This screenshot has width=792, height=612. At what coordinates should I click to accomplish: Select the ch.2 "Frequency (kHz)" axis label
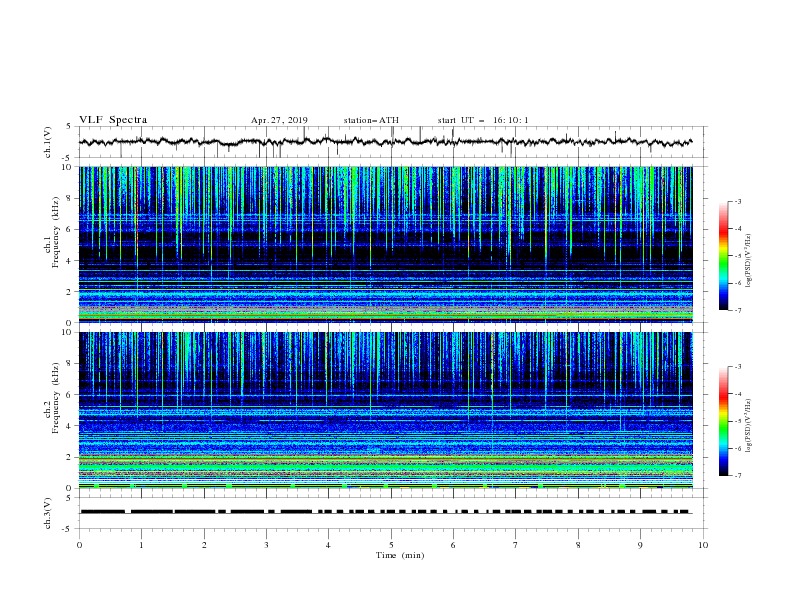pyautogui.click(x=54, y=398)
